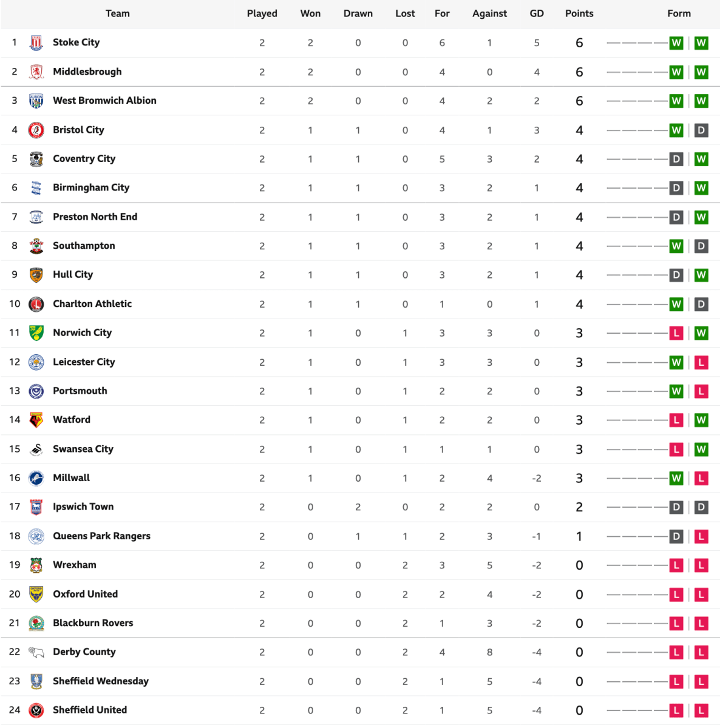This screenshot has width=720, height=728.
Task: Click the Form column header
Action: coord(679,13)
